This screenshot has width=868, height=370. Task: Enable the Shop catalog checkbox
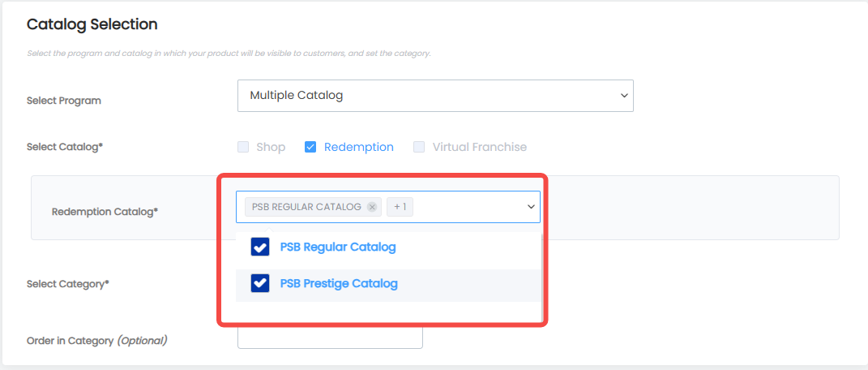pyautogui.click(x=243, y=148)
